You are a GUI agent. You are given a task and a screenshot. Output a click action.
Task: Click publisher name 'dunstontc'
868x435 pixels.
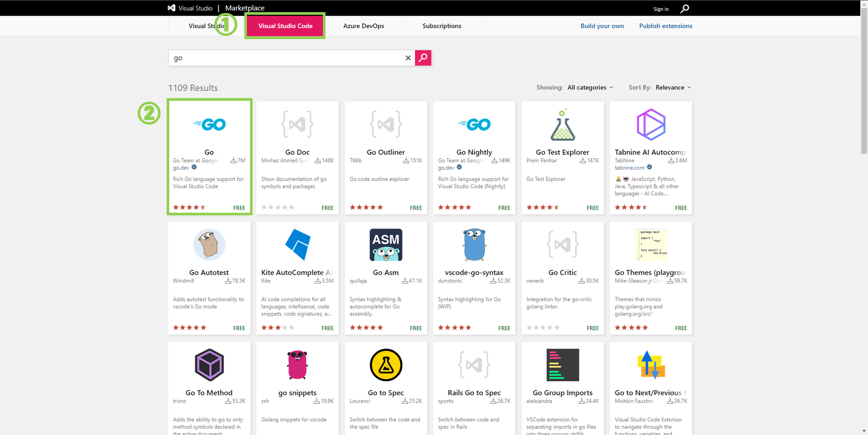[450, 281]
